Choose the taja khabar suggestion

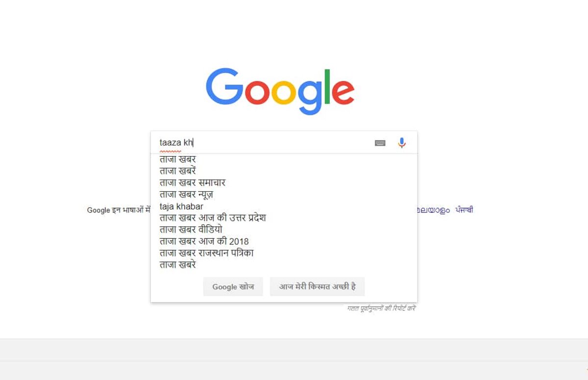[x=180, y=206]
